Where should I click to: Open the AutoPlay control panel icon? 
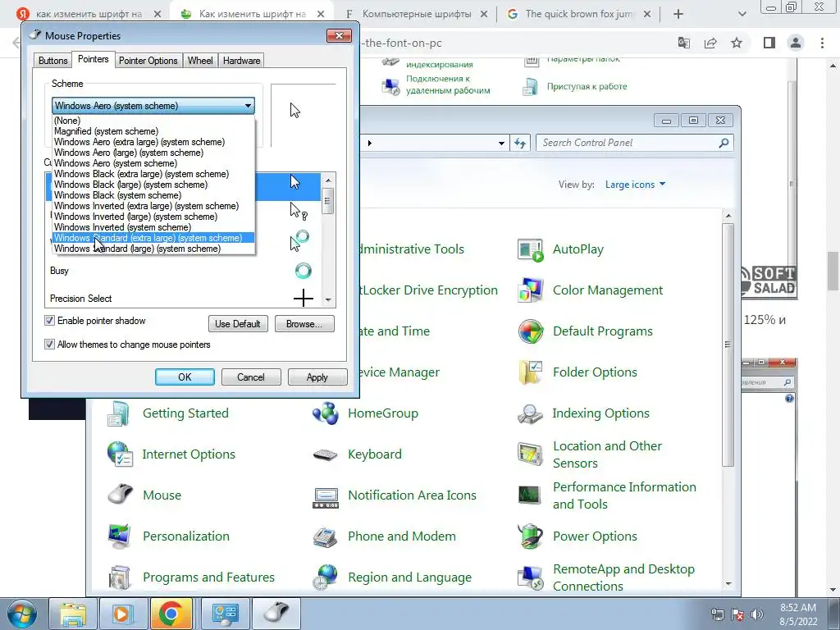(x=531, y=249)
